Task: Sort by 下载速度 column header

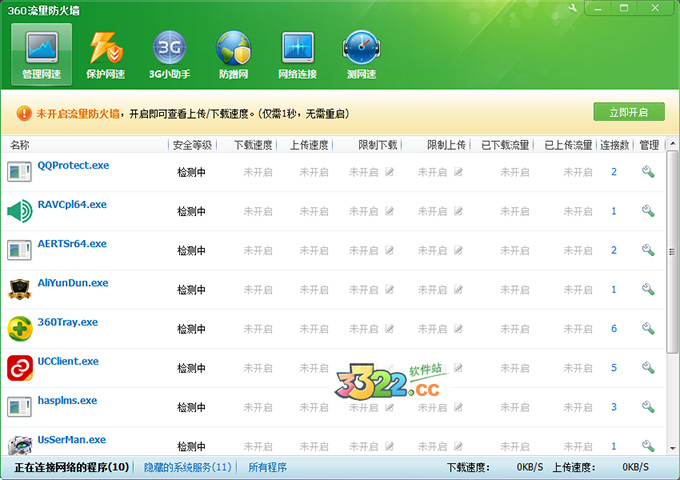Action: [252, 145]
